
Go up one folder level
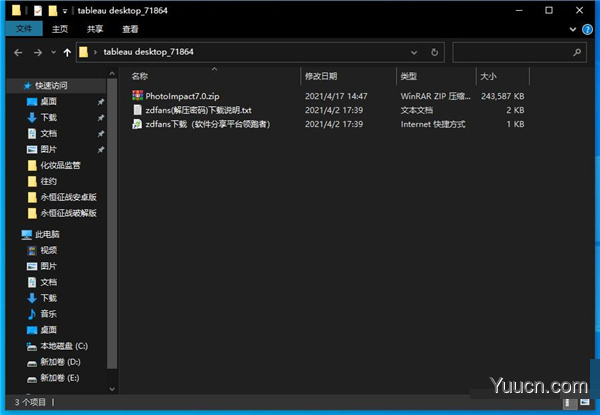[67, 52]
